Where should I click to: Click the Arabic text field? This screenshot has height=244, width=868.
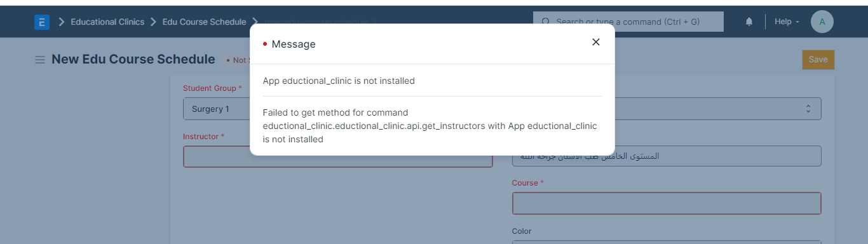click(x=667, y=156)
